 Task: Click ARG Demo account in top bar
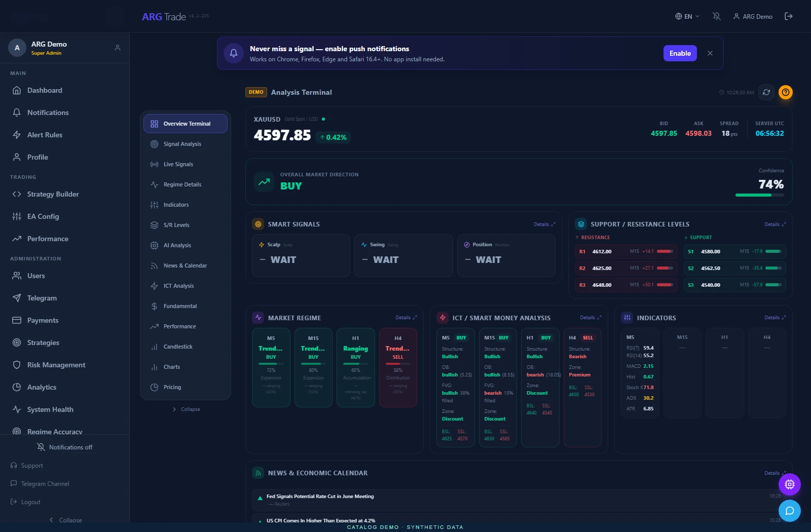point(753,16)
